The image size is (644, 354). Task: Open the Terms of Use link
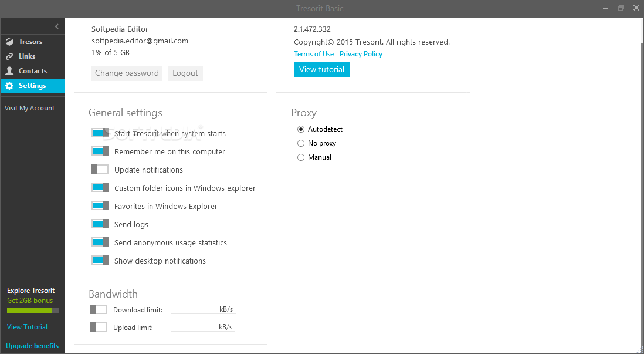coord(314,54)
